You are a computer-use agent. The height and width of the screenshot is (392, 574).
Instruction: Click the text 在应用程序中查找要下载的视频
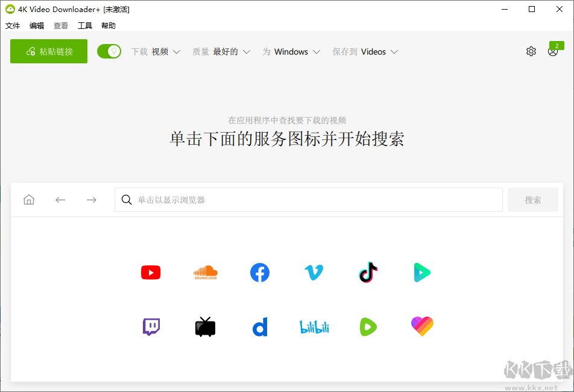click(x=287, y=120)
